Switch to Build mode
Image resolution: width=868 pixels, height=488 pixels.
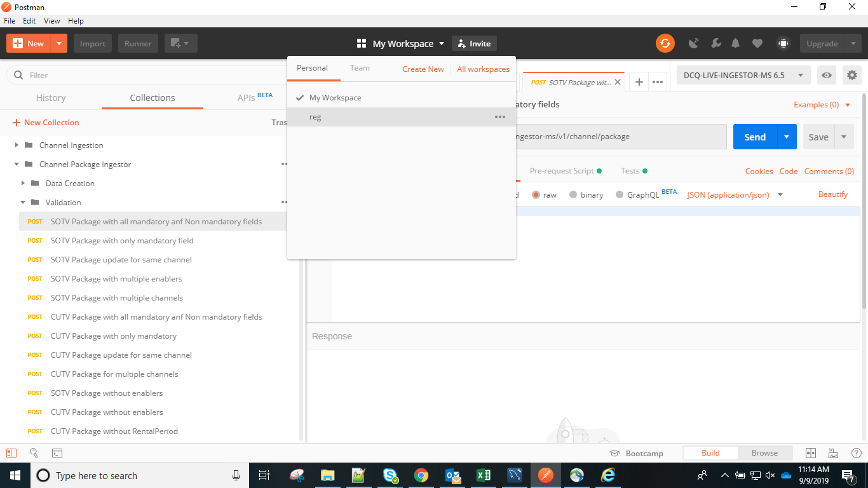[x=710, y=452]
